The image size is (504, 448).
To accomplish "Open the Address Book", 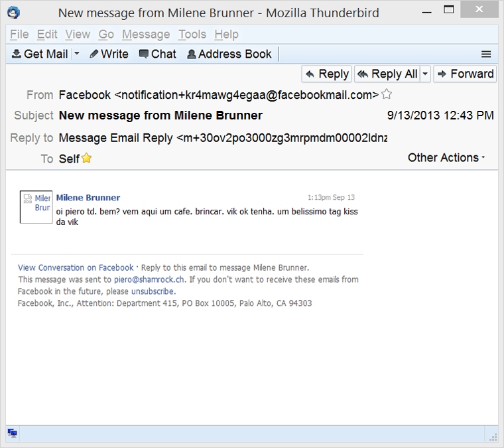I will click(x=229, y=54).
